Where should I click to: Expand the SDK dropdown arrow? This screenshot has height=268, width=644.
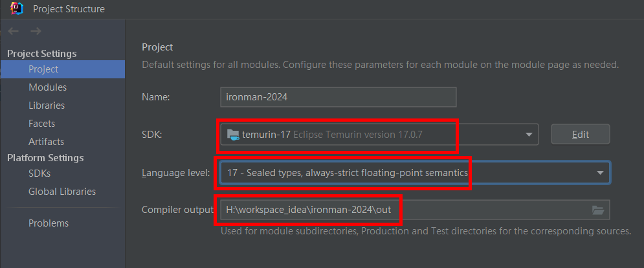tap(529, 135)
